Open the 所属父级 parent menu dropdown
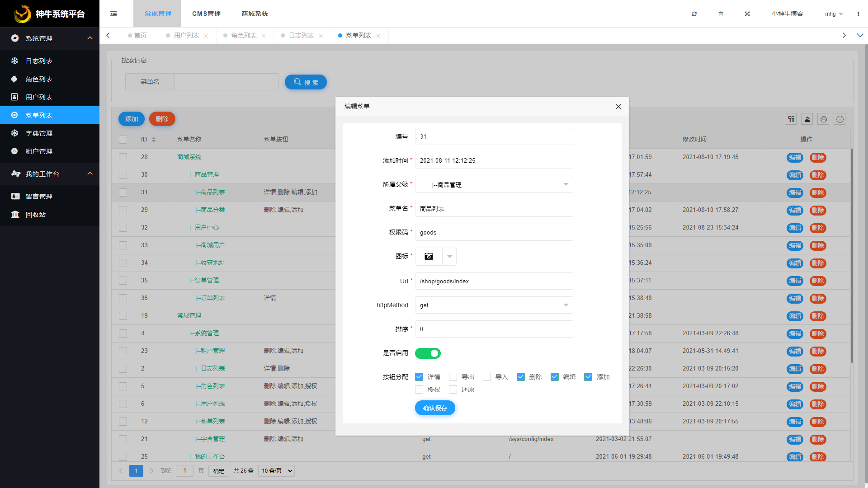Viewport: 868px width, 488px height. pyautogui.click(x=494, y=184)
